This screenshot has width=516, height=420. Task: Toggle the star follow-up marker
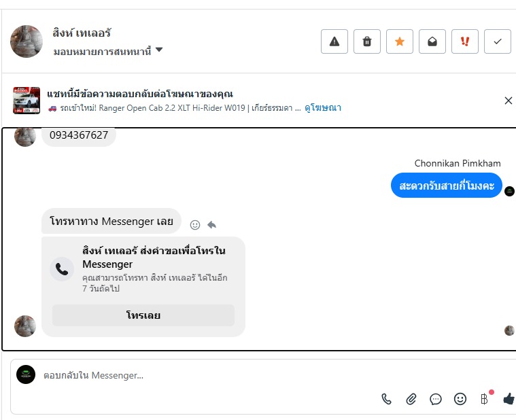tap(400, 41)
